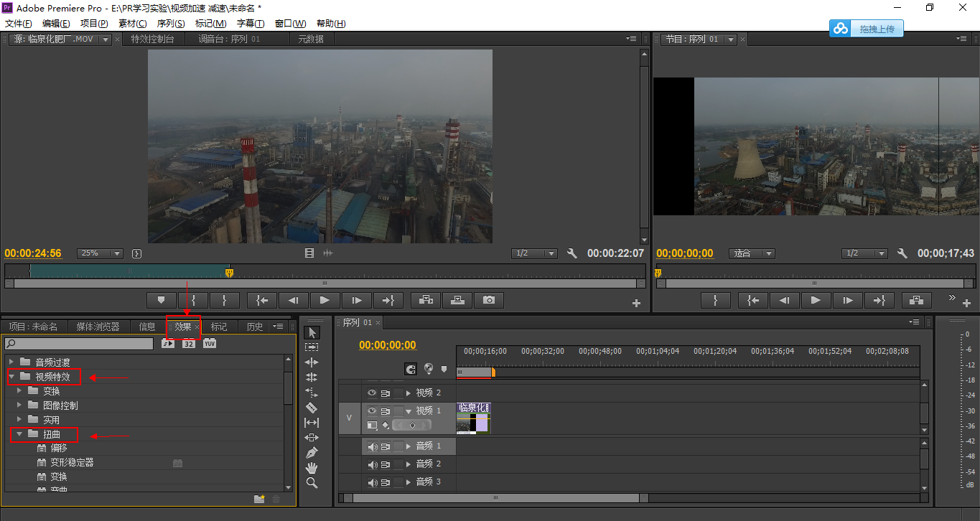Click the 拖拽上传 upload button
Image resolution: width=980 pixels, height=521 pixels.
867,29
